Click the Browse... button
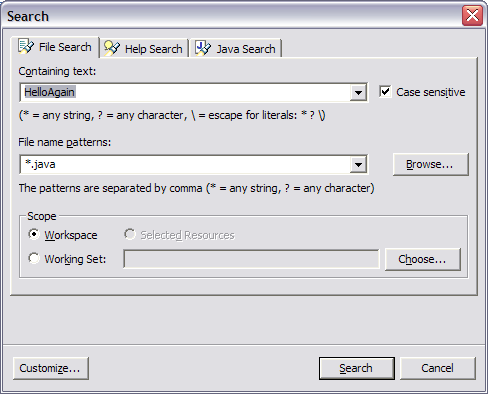Viewport: 488px width, 394px height. coord(430,164)
